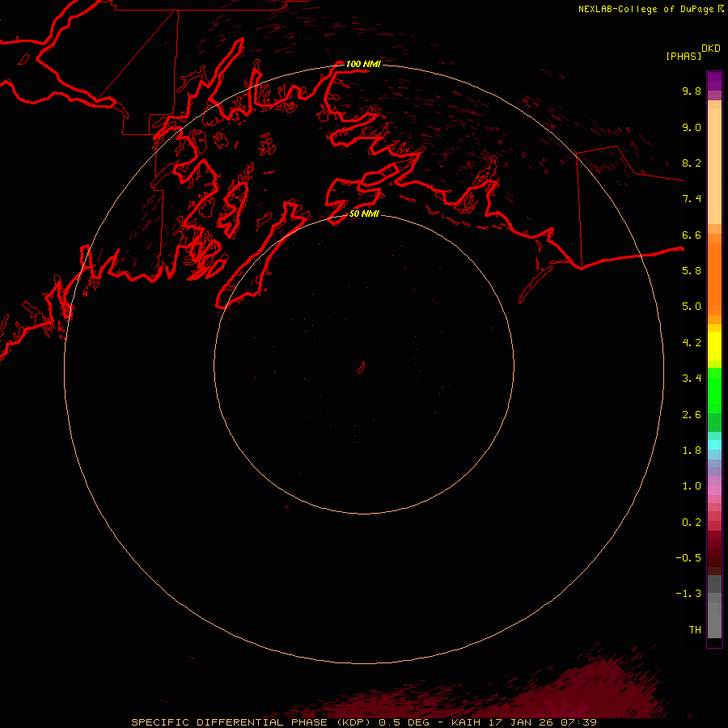Screen dimensions: 728x728
Task: Click the 5.0 value on the color scale
Action: [x=692, y=307]
